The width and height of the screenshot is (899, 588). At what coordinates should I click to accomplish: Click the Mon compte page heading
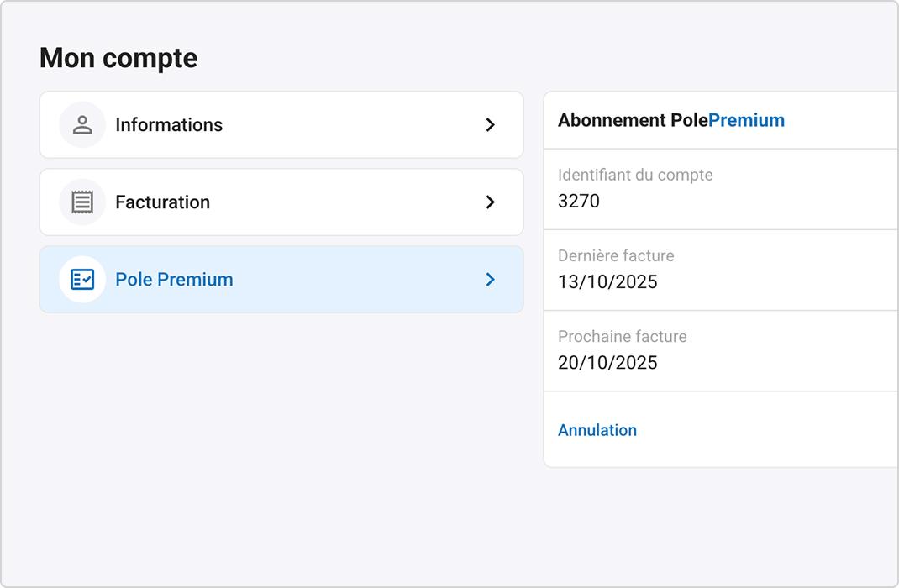118,58
